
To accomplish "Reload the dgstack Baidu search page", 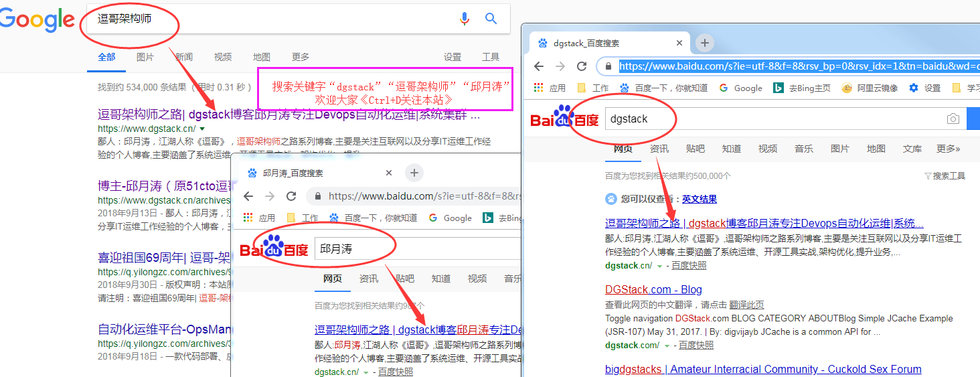I will (582, 66).
